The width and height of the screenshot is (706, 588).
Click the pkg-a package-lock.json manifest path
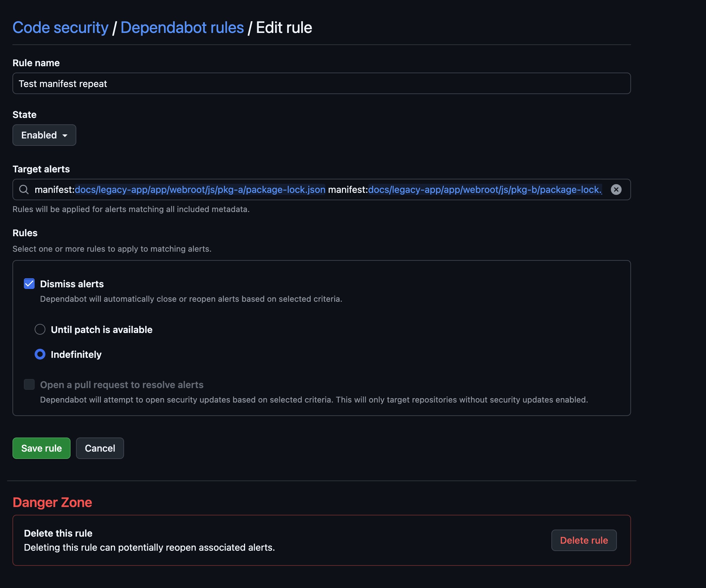(x=200, y=190)
